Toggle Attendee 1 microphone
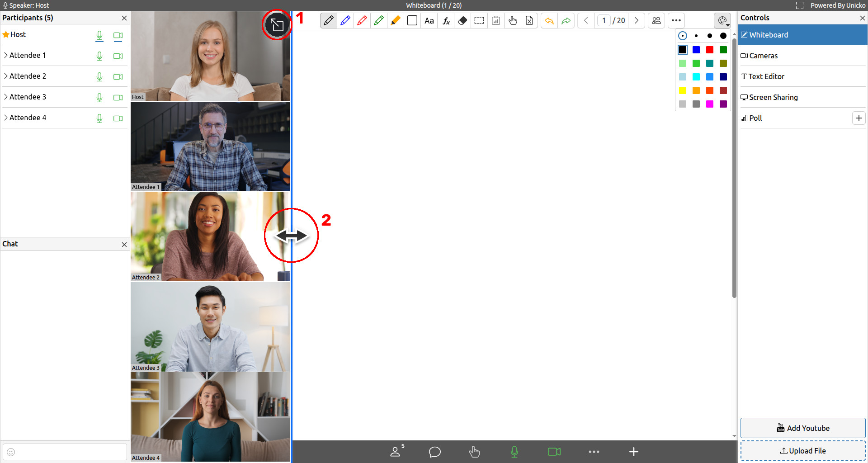Screen dimensions: 868x463 pos(99,56)
